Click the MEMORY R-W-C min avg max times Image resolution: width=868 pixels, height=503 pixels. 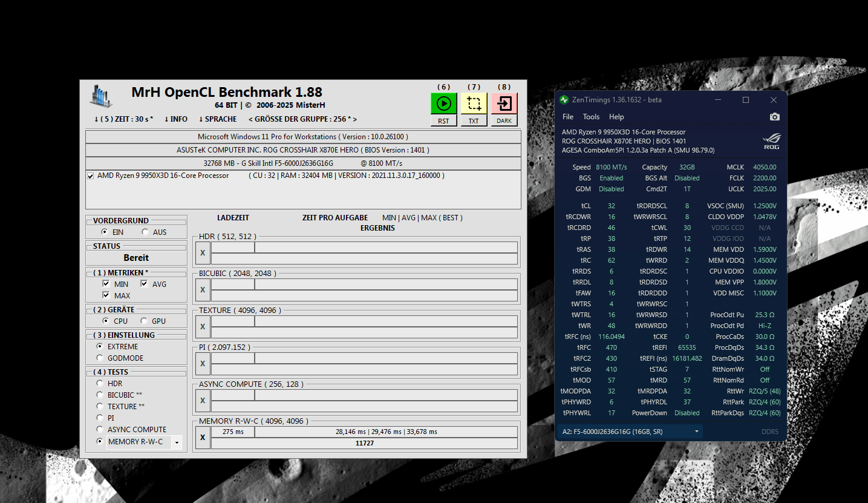(x=386, y=432)
